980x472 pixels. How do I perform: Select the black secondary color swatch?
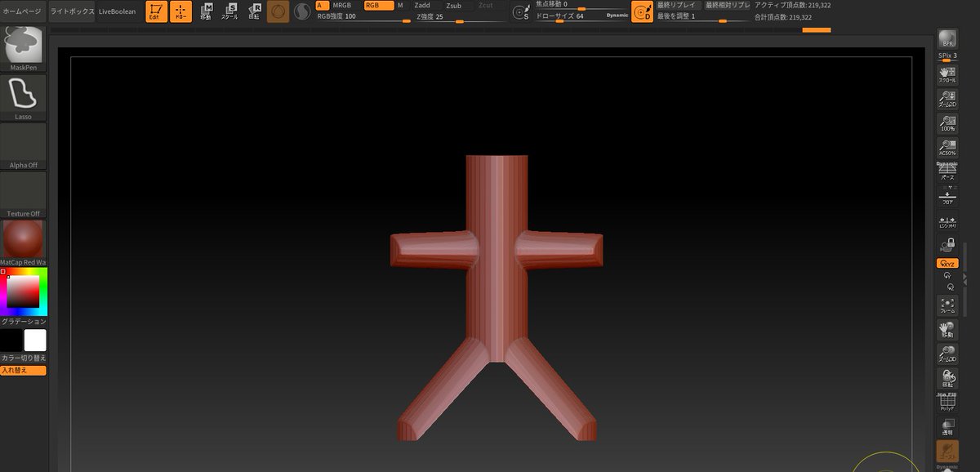tap(11, 341)
